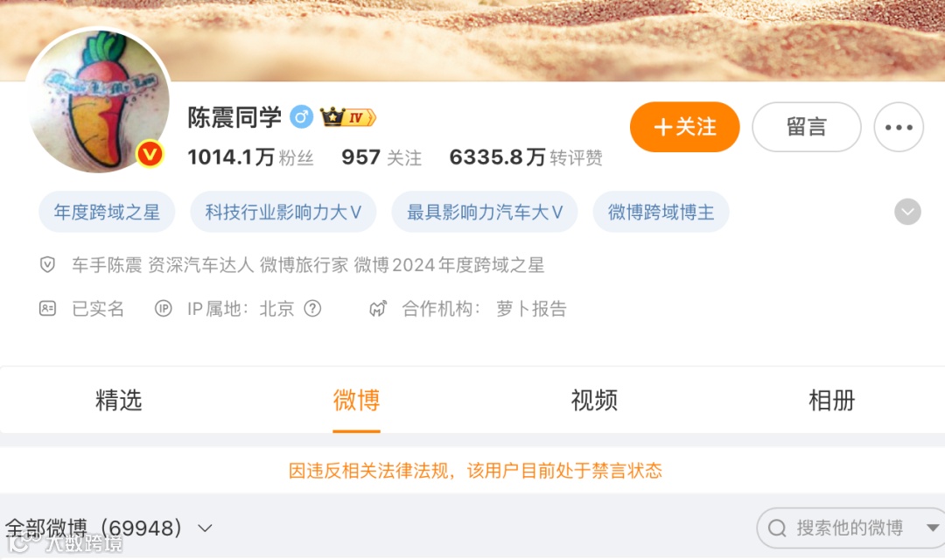Expand the tag list with gray chevron
Screen dimensions: 945x560
coord(907,212)
